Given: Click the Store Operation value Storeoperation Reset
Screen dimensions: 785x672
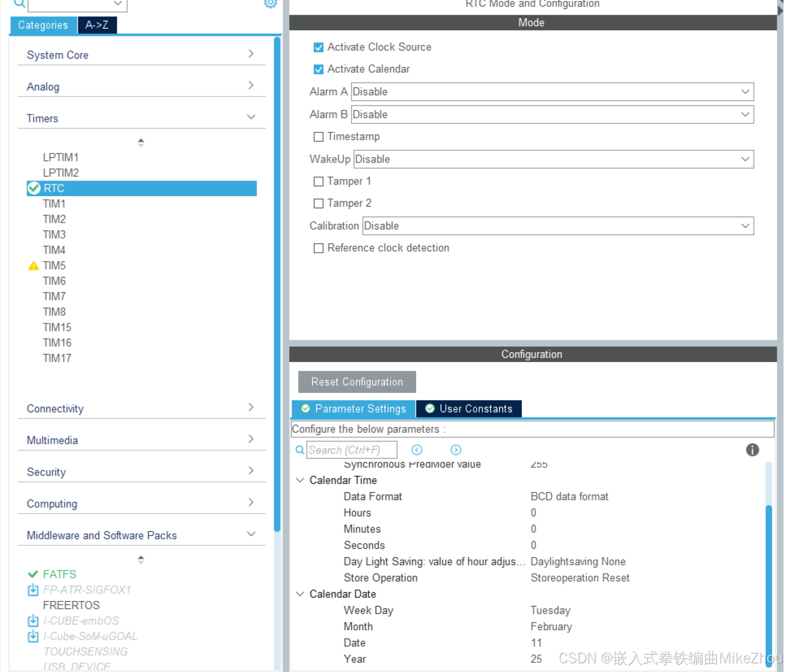Looking at the screenshot, I should 580,578.
